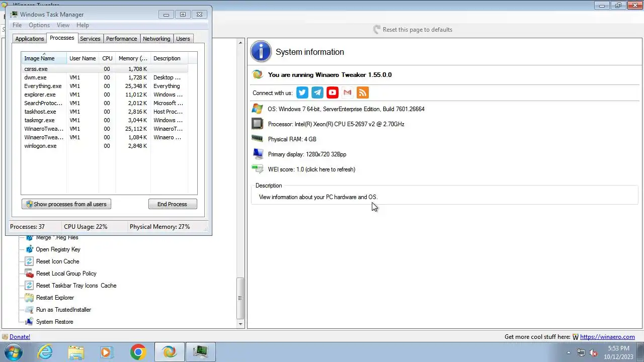Open Windows Media Player from taskbar
The width and height of the screenshot is (644, 362).
point(107,352)
